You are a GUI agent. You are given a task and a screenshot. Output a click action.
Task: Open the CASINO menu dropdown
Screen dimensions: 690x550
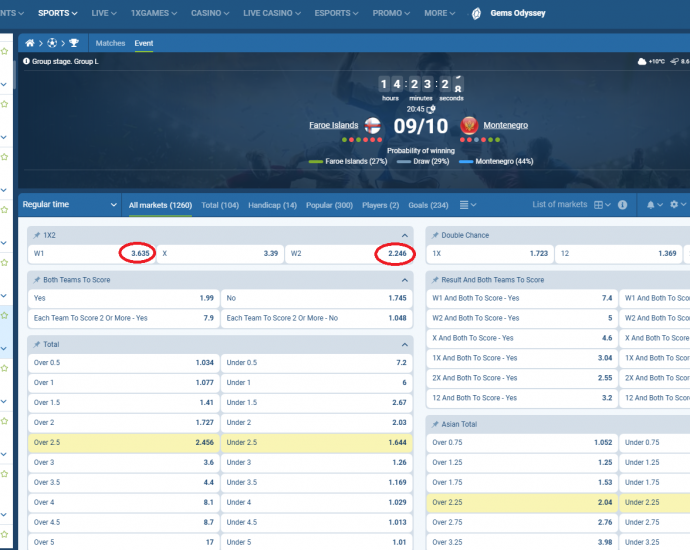210,13
